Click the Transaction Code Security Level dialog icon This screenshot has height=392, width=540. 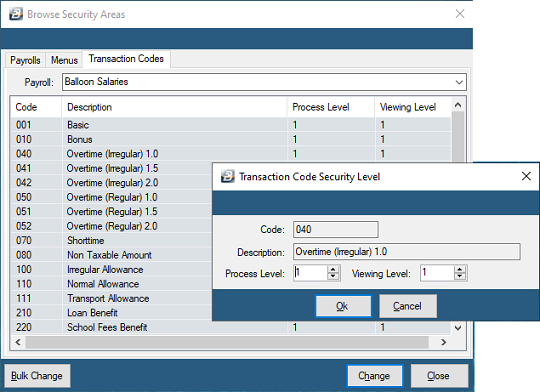point(227,176)
